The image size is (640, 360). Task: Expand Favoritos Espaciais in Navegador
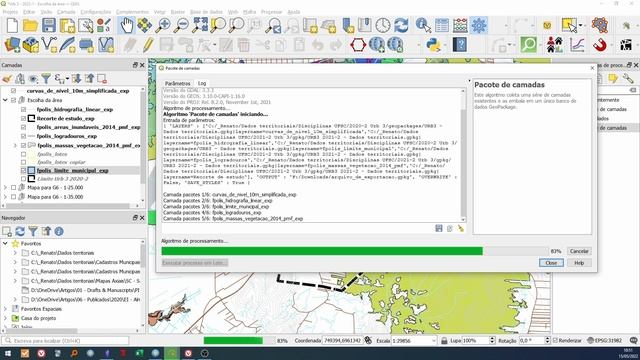pos(5,309)
